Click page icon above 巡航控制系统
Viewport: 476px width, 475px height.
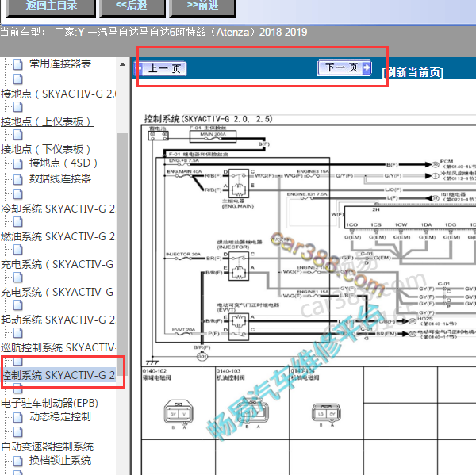click(18, 333)
